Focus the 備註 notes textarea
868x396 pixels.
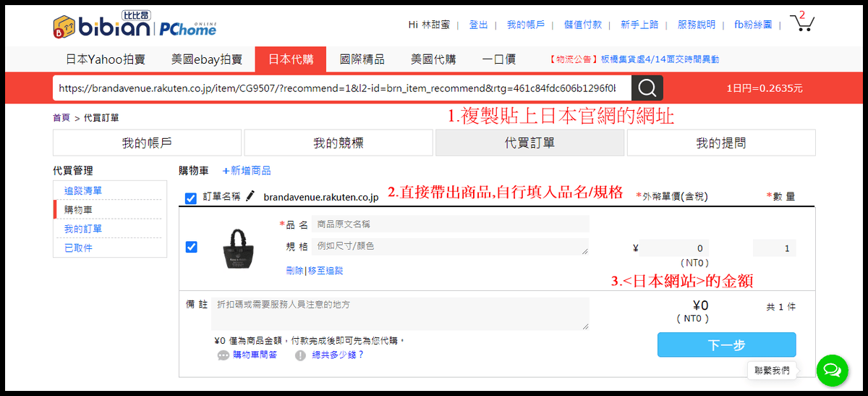pos(400,313)
